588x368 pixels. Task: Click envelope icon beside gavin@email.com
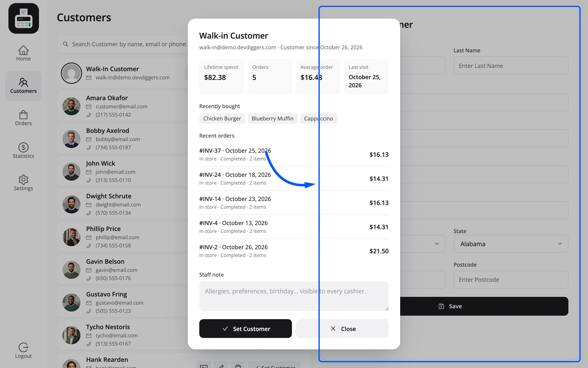pos(89,270)
